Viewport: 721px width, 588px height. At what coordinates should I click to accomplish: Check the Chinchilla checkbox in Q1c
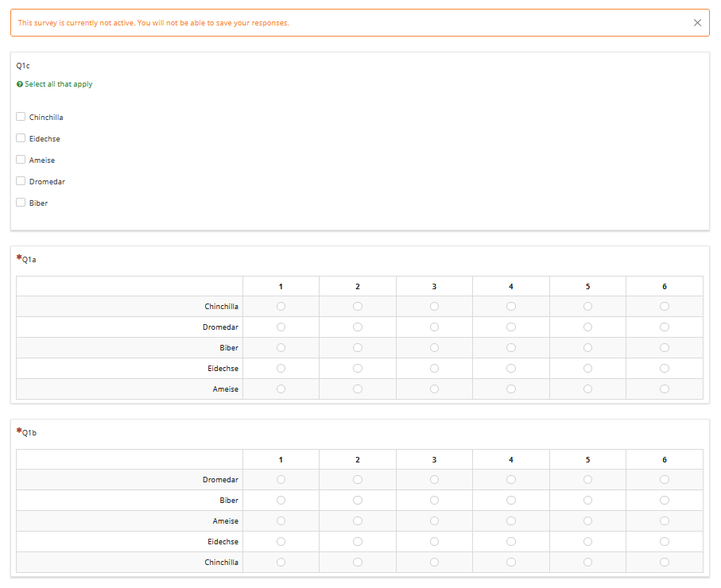tap(21, 117)
